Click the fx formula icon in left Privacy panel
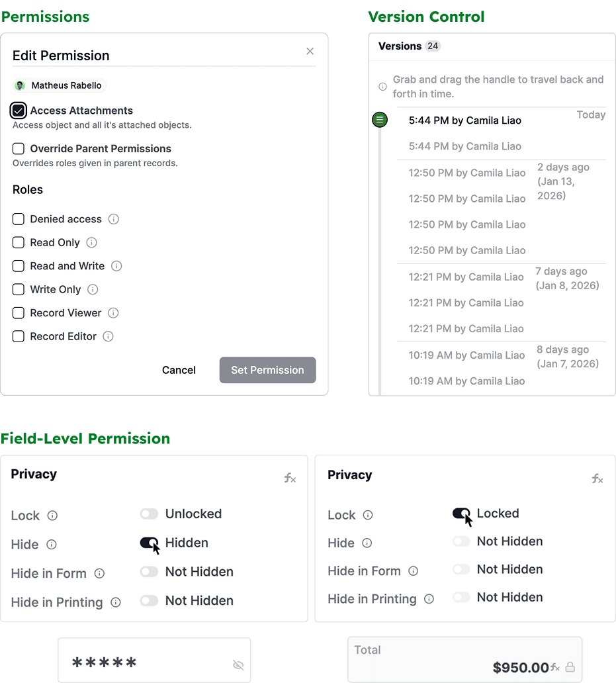 [x=290, y=478]
